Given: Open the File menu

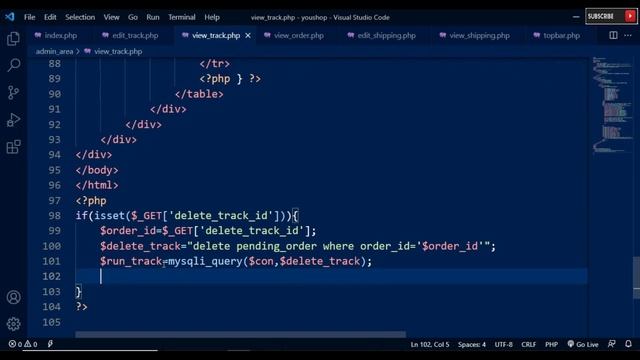Looking at the screenshot, I should [x=29, y=17].
